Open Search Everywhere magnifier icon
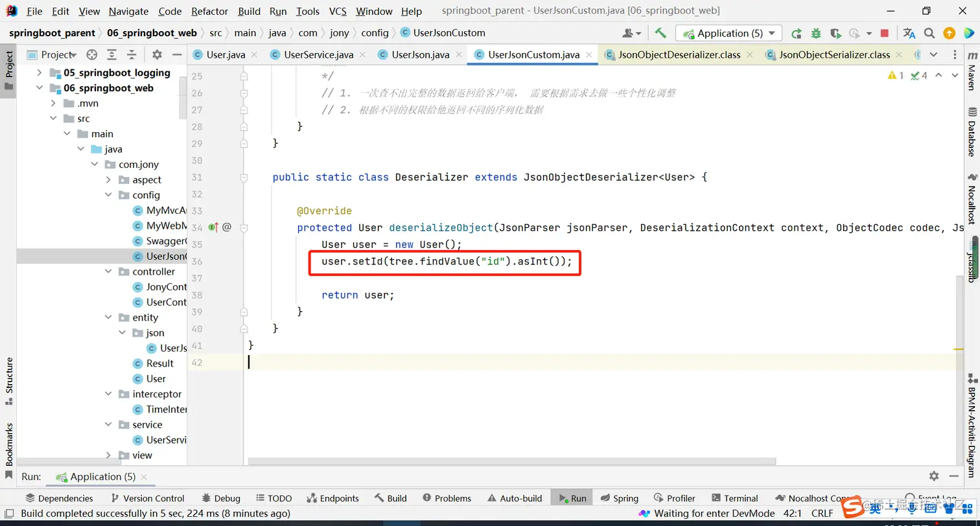 click(929, 33)
